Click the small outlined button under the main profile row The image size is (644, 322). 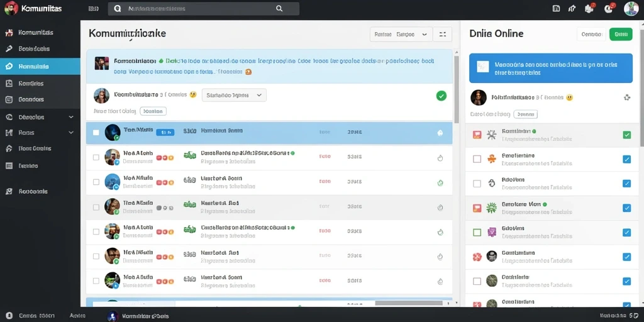point(153,111)
